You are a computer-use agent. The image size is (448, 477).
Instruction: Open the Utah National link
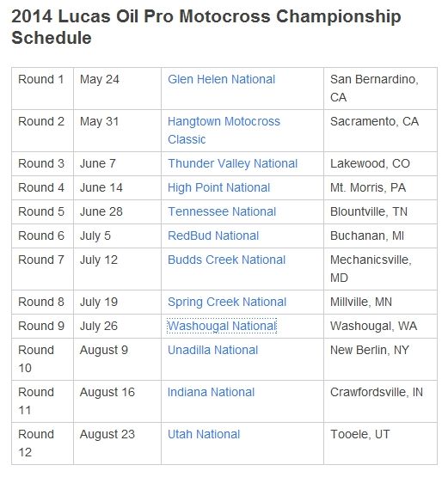tap(204, 434)
